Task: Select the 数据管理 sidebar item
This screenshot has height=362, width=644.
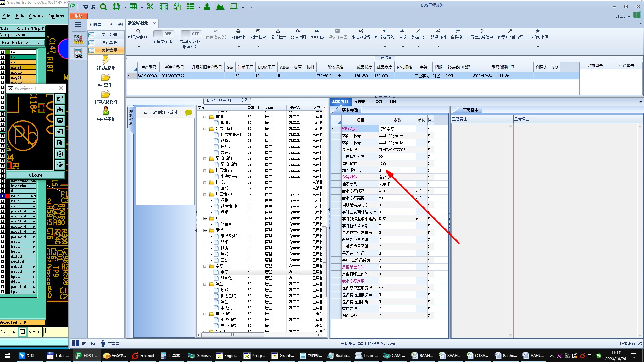Action: pyautogui.click(x=106, y=50)
